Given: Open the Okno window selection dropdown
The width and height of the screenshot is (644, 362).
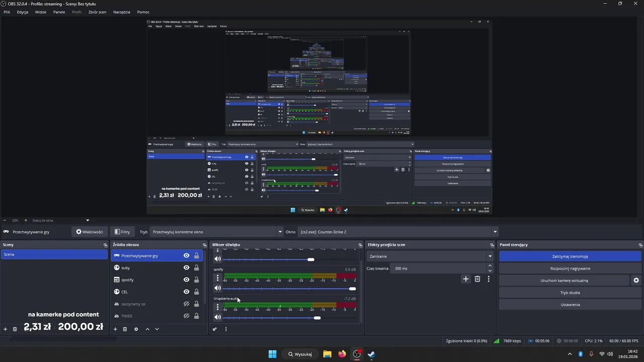Looking at the screenshot, I should [x=398, y=232].
